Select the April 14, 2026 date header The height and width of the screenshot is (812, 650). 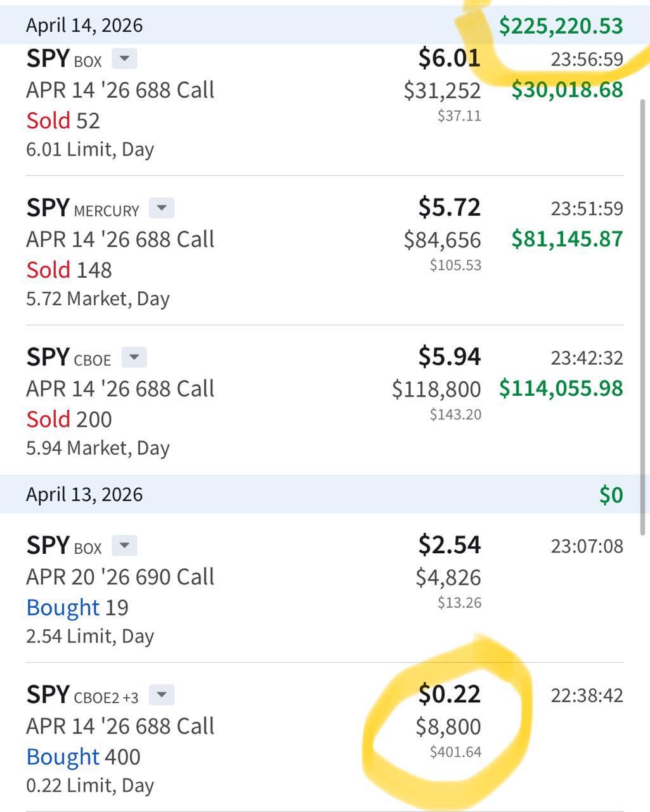tap(84, 25)
